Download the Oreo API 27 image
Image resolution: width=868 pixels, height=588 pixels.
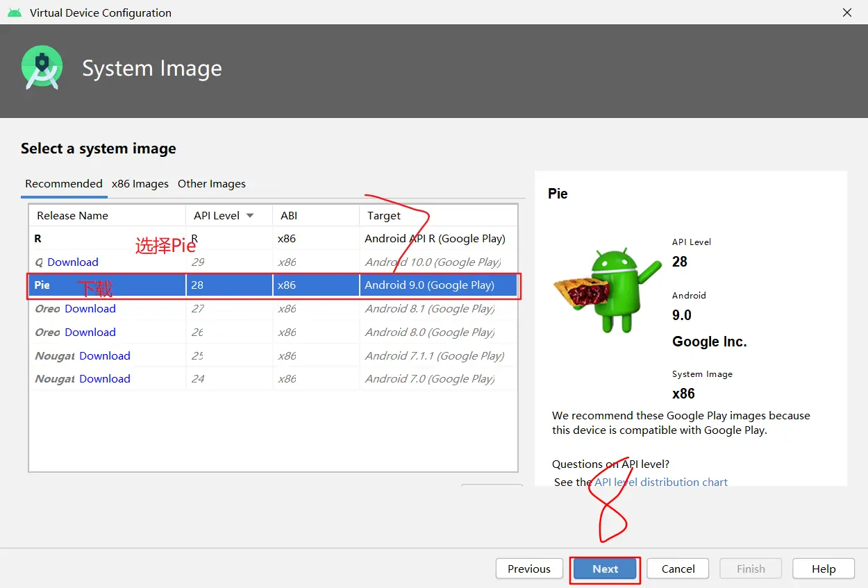(x=90, y=309)
